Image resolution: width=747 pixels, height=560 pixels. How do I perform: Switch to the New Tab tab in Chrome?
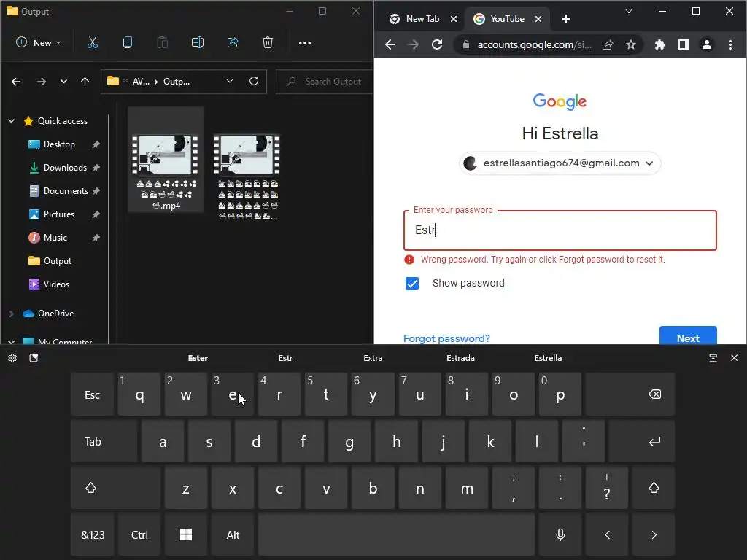[x=415, y=19]
